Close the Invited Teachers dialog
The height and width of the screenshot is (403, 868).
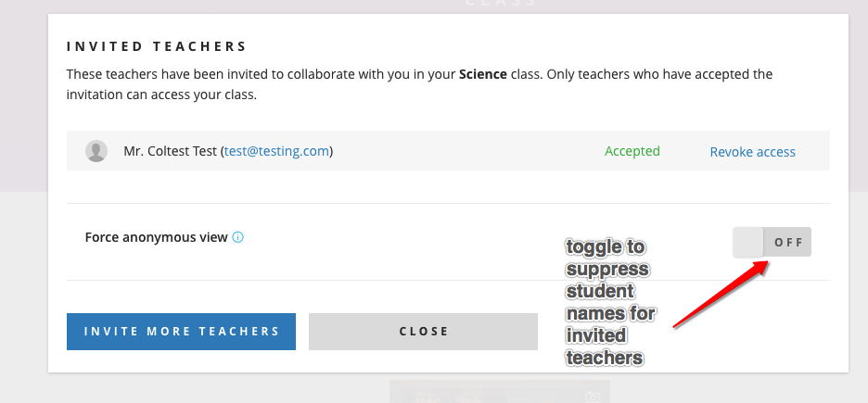(x=423, y=331)
